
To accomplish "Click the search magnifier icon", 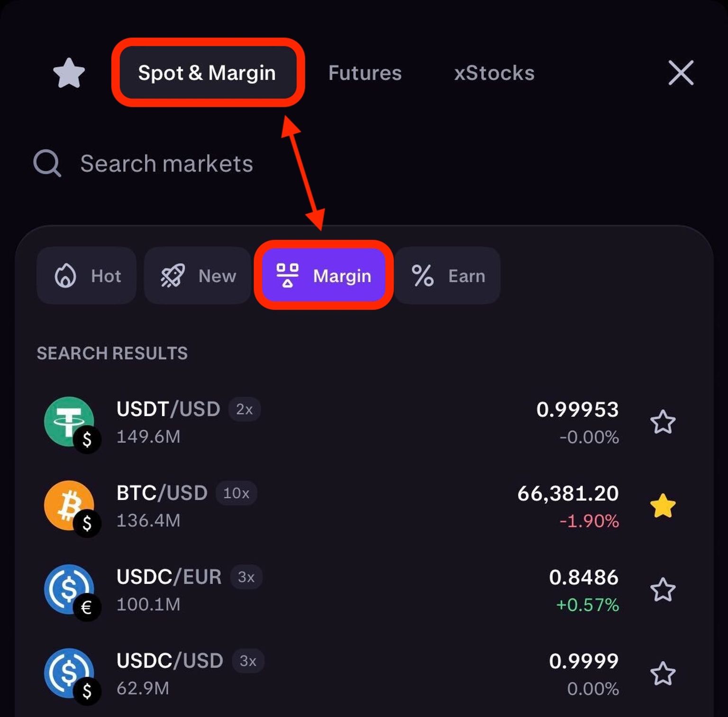I will tap(47, 163).
